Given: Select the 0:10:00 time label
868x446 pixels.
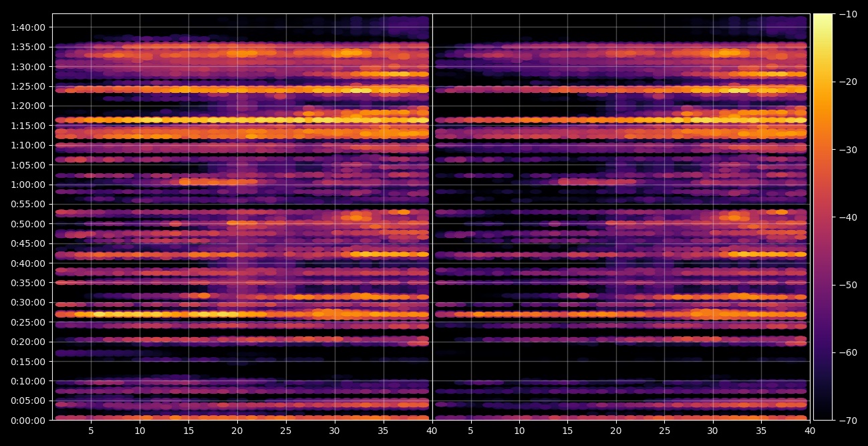Looking at the screenshot, I should click(x=28, y=381).
